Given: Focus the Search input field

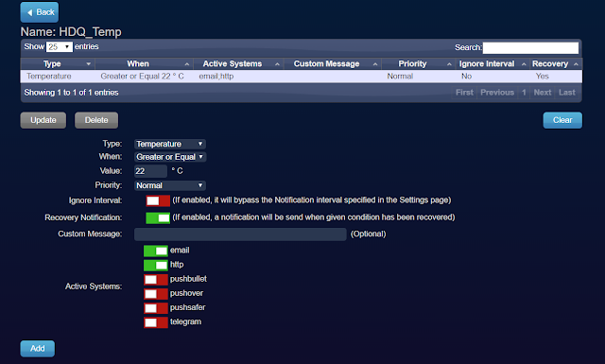Looking at the screenshot, I should 530,48.
